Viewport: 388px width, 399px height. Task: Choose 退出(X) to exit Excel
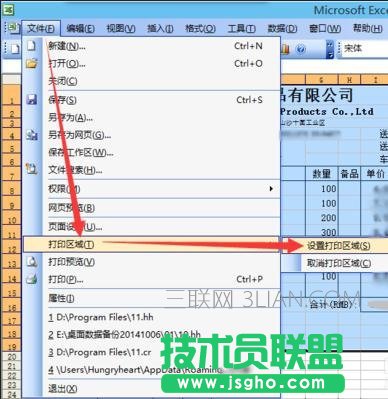(x=151, y=388)
